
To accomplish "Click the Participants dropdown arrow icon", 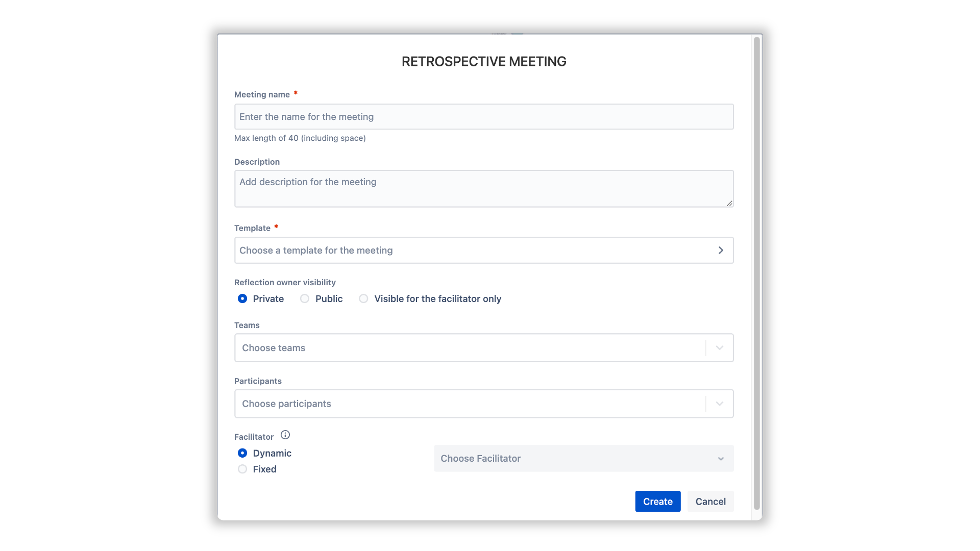I will [720, 404].
